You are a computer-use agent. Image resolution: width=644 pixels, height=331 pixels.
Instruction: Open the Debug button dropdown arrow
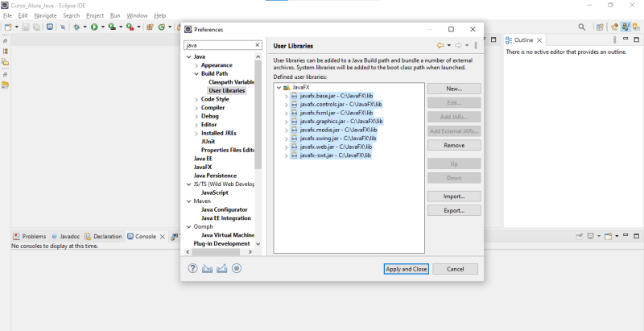tap(85, 27)
